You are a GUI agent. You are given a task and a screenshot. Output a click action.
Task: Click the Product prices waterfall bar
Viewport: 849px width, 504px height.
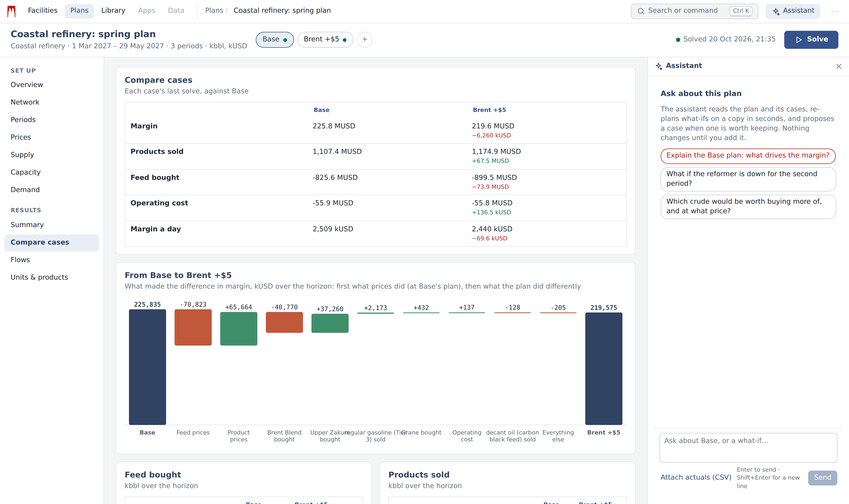point(239,328)
